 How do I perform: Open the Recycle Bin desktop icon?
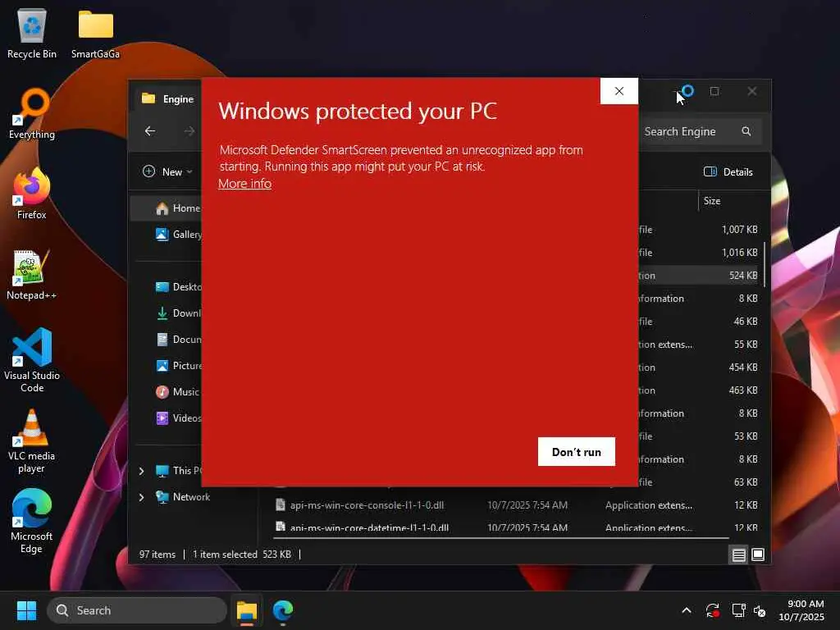32,34
